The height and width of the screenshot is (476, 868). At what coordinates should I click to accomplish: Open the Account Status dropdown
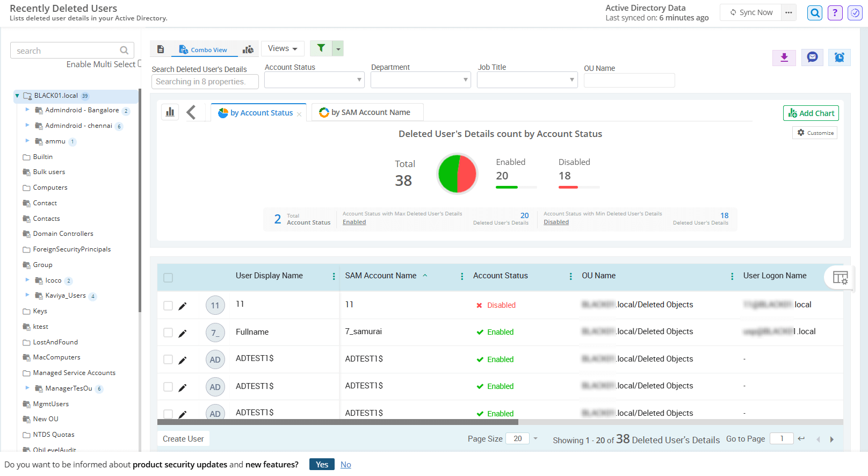pos(314,81)
